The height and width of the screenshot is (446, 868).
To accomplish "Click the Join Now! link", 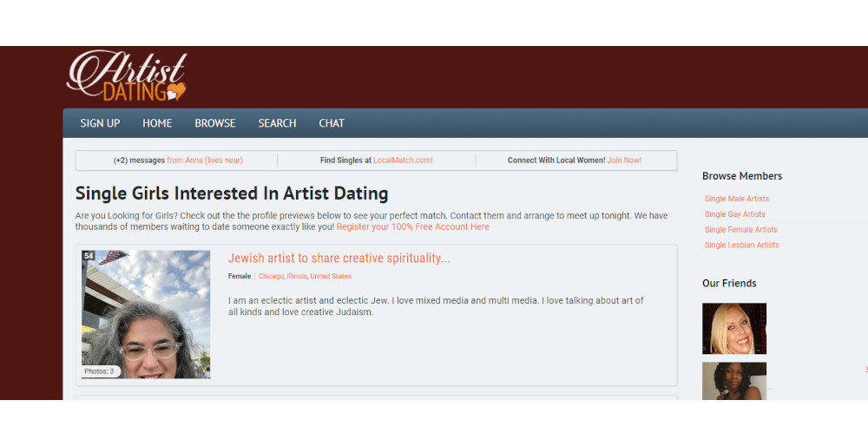I will 624,161.
